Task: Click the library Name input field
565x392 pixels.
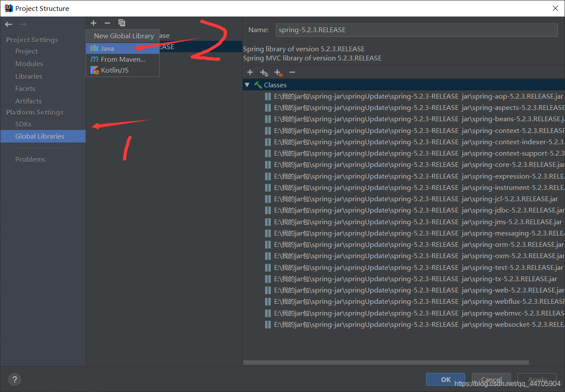Action: coord(416,30)
